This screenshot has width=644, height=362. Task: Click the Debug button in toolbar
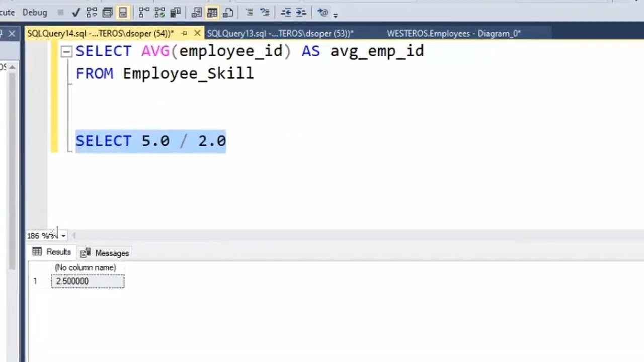(35, 12)
